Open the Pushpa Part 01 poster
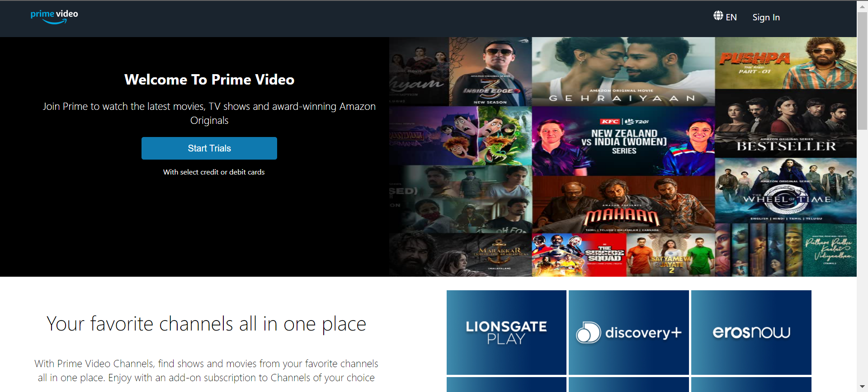 point(786,63)
